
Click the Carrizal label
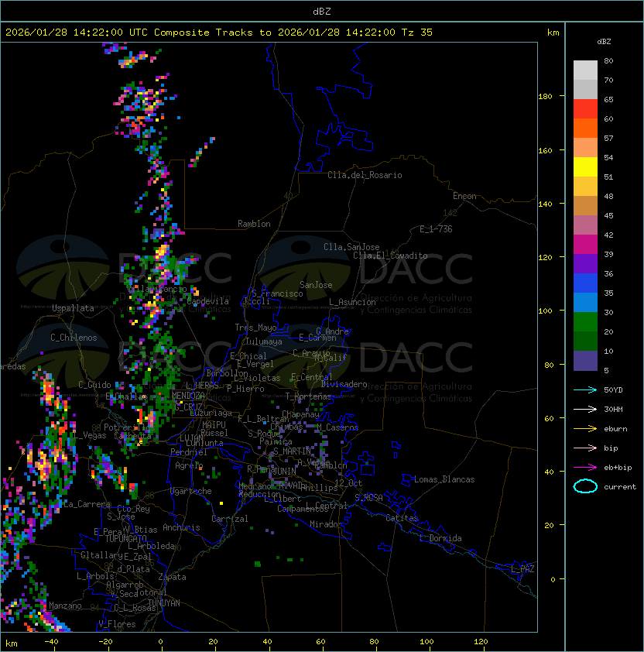[229, 519]
